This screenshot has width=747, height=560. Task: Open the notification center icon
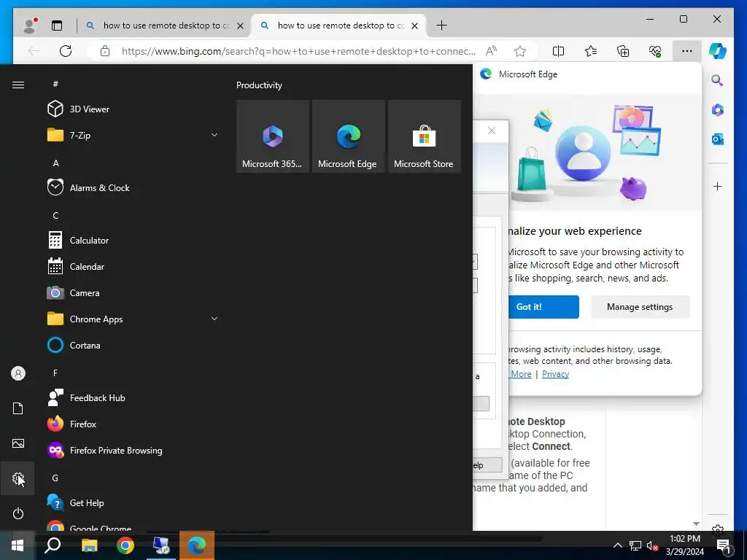pyautogui.click(x=724, y=546)
